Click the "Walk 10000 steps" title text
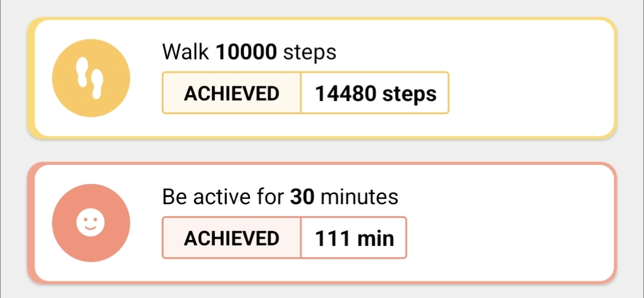This screenshot has width=644, height=298. coord(249,53)
